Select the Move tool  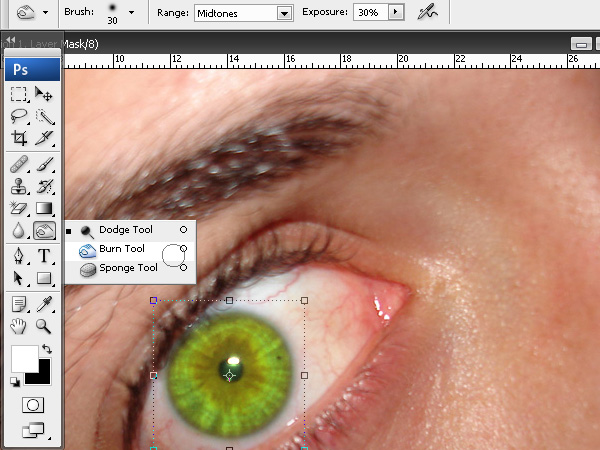[44, 94]
